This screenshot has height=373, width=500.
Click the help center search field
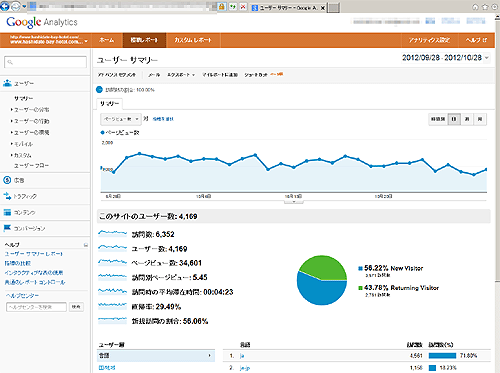(36, 307)
